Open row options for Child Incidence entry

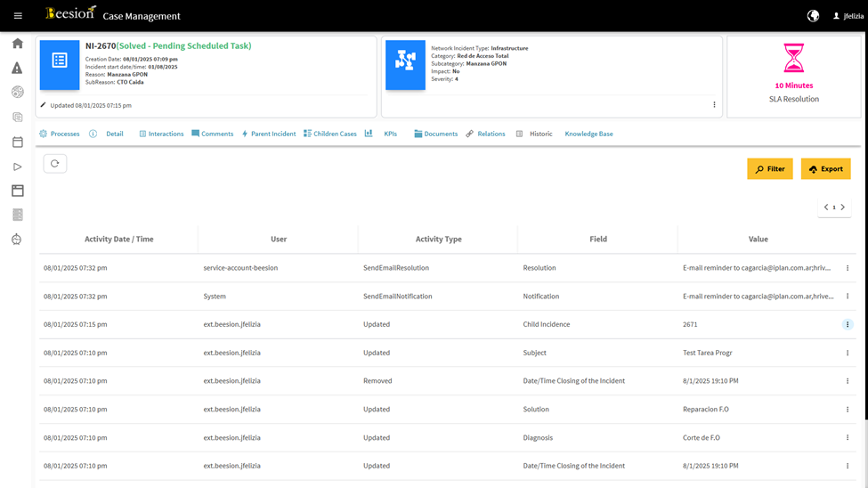[848, 325]
